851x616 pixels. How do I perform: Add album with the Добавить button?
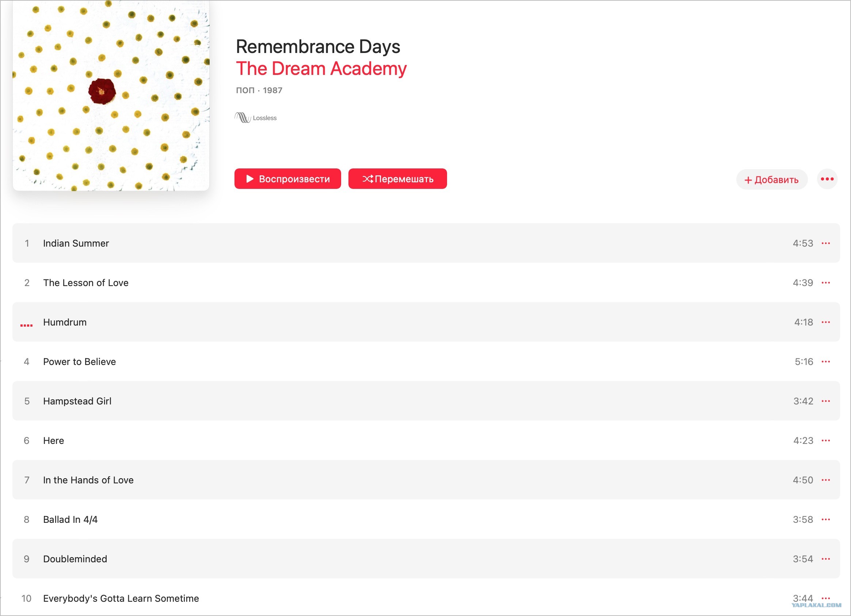pos(771,179)
